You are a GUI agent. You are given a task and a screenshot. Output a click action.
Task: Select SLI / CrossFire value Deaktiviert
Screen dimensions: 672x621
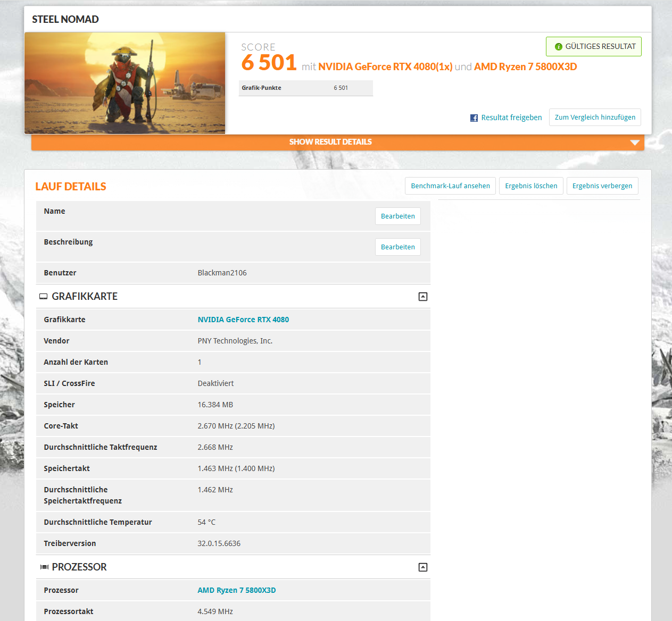tap(215, 383)
